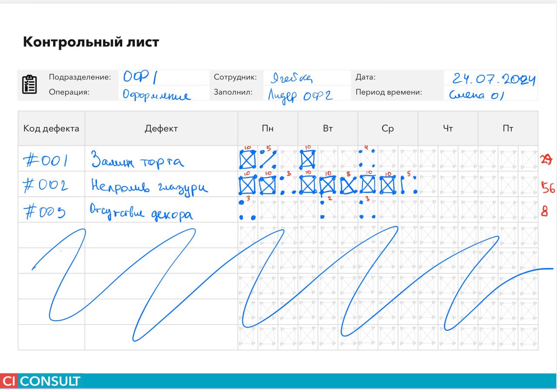This screenshot has height=392, width=557.
Task: Click the date field showing 24.07.2024
Action: click(491, 77)
